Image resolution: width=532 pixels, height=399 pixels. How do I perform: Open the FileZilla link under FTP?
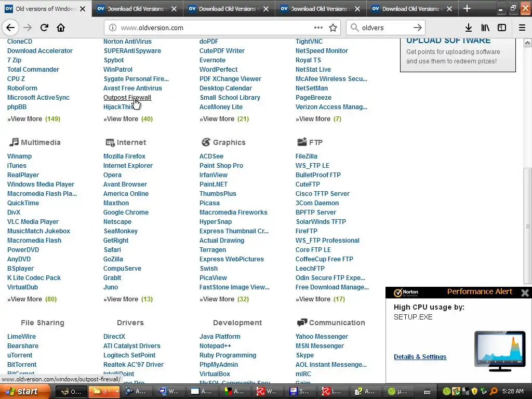307,156
